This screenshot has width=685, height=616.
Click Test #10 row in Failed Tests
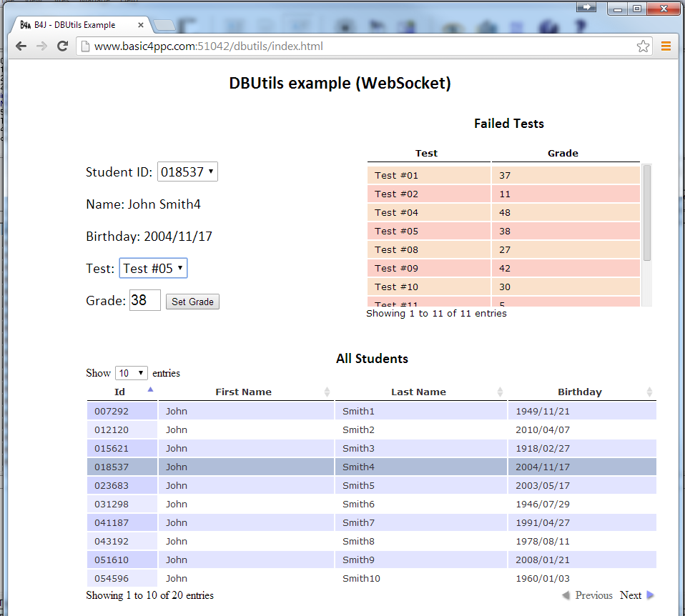[x=503, y=287]
